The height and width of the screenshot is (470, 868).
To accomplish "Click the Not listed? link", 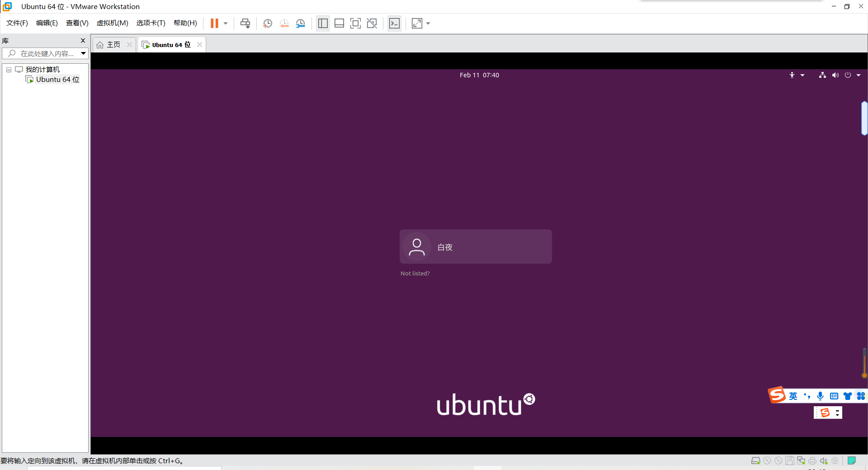I will coord(415,273).
